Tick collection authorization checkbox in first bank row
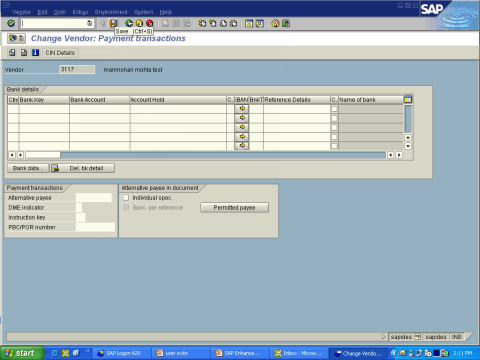 pos(334,109)
